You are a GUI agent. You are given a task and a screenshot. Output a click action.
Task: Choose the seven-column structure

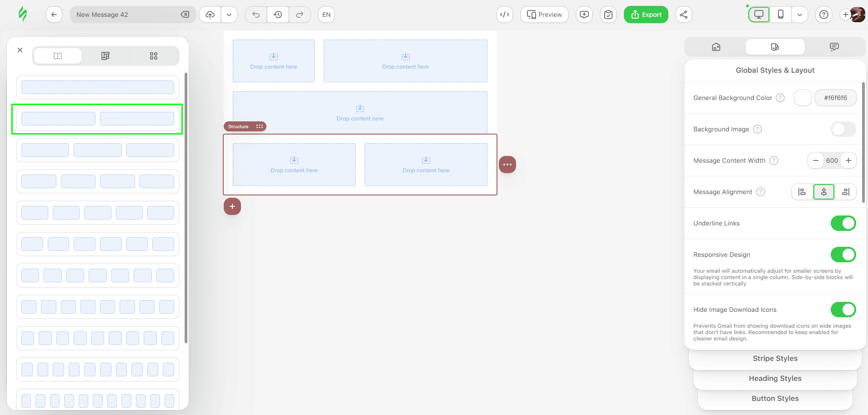click(x=98, y=275)
